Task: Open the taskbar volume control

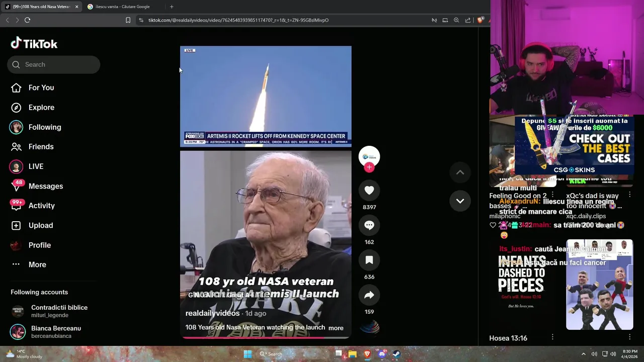Action: (x=613, y=354)
